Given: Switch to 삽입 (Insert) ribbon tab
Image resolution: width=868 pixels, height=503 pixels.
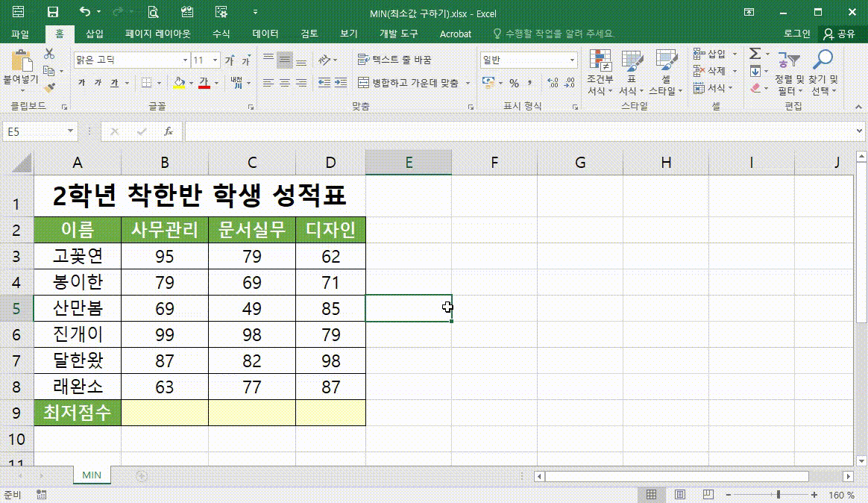Looking at the screenshot, I should 95,34.
